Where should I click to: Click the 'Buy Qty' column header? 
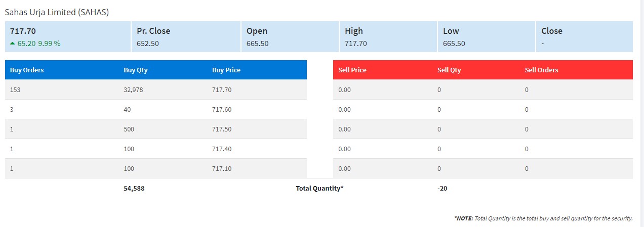tap(136, 70)
